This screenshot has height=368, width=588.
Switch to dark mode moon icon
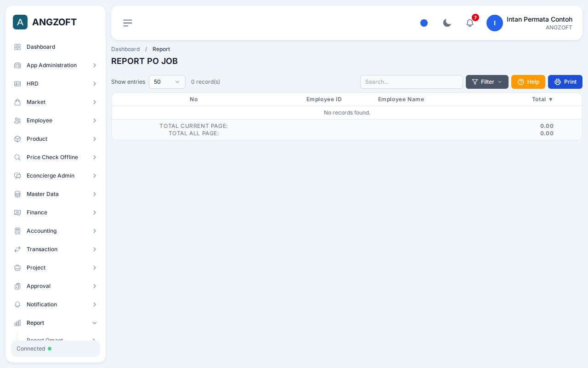tap(447, 23)
